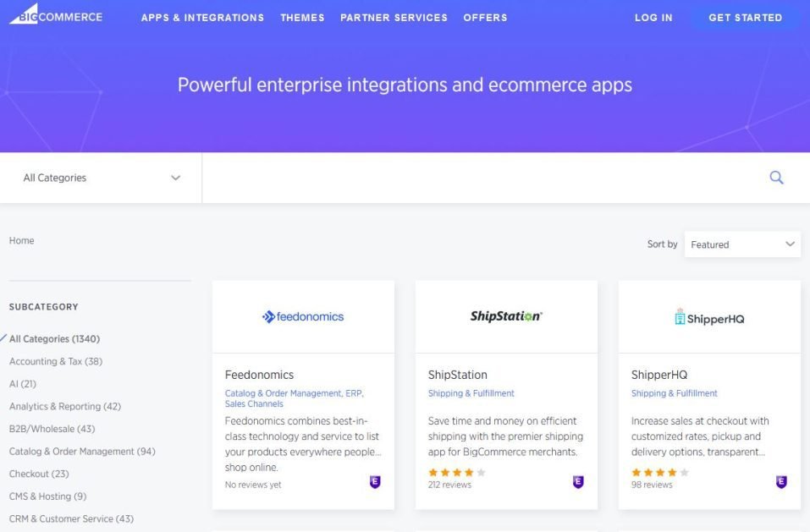810x532 pixels.
Task: Click the ShipStation description text
Action: click(505, 436)
